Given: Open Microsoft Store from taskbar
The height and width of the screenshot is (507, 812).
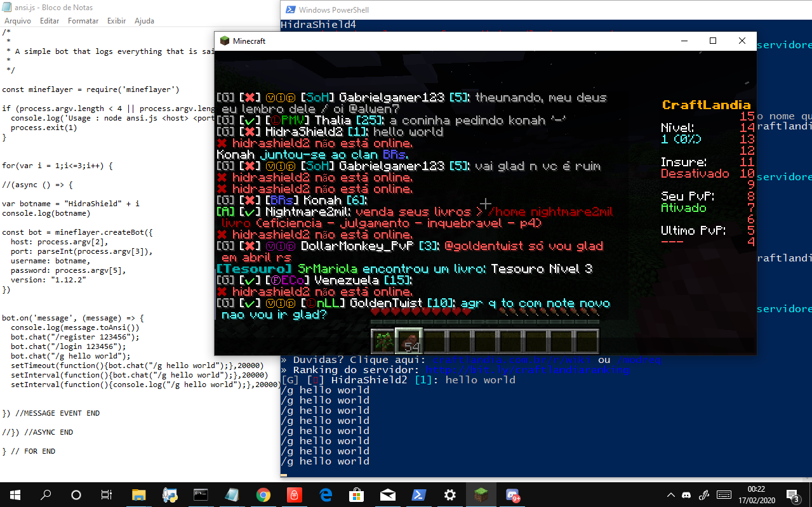Looking at the screenshot, I should click(356, 495).
